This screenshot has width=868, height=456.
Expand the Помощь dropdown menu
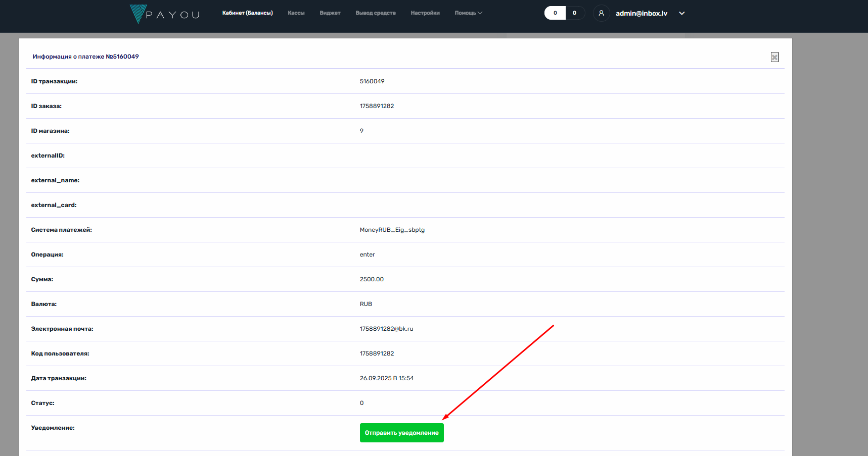pyautogui.click(x=468, y=13)
